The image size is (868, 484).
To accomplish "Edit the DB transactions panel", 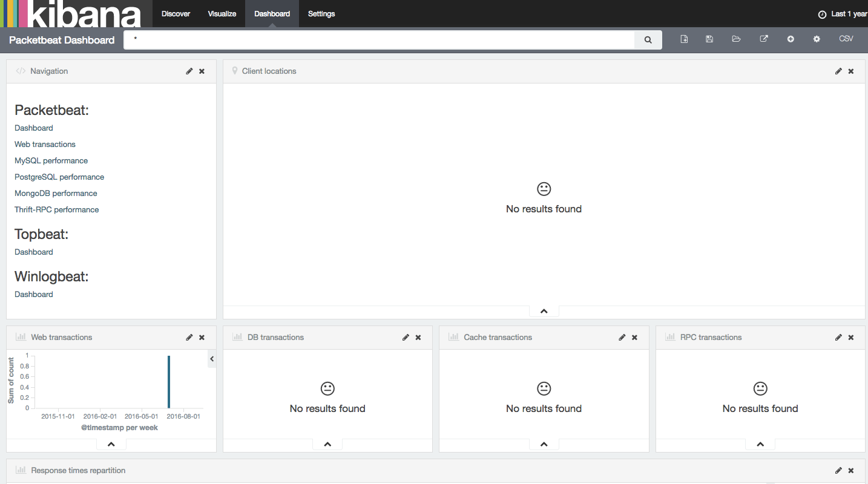I will [406, 337].
